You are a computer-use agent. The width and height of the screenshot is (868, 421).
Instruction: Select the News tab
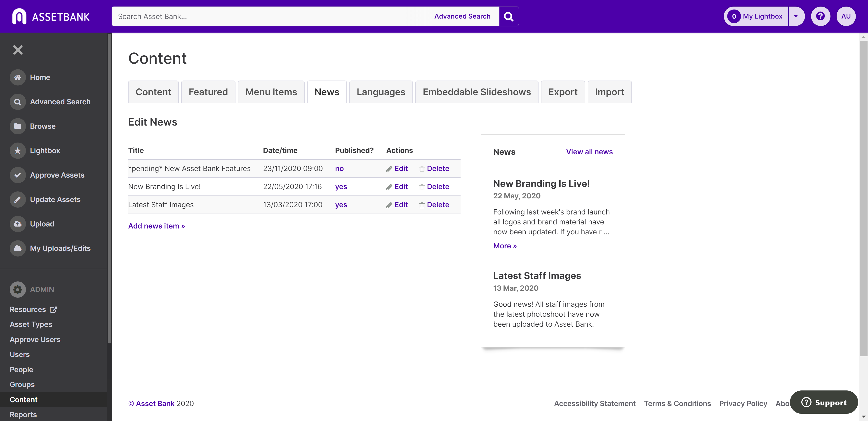pos(327,92)
